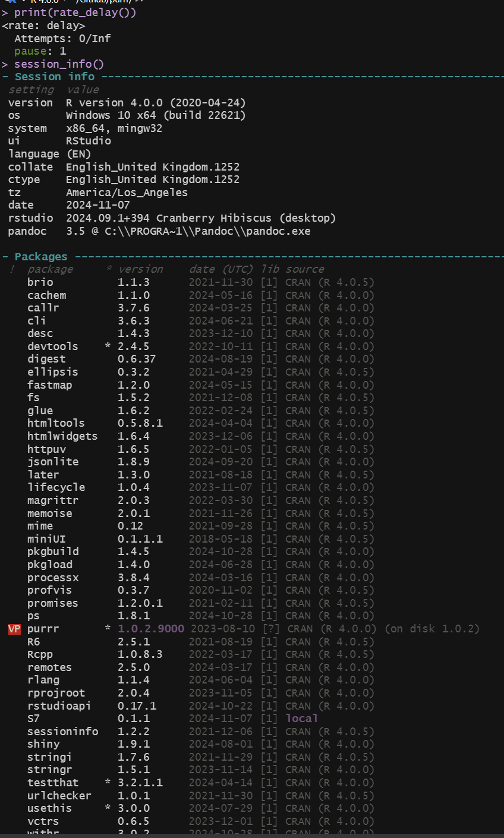Click the purple 1.0.2.9000 purrr version
The image size is (504, 838).
pyautogui.click(x=151, y=629)
